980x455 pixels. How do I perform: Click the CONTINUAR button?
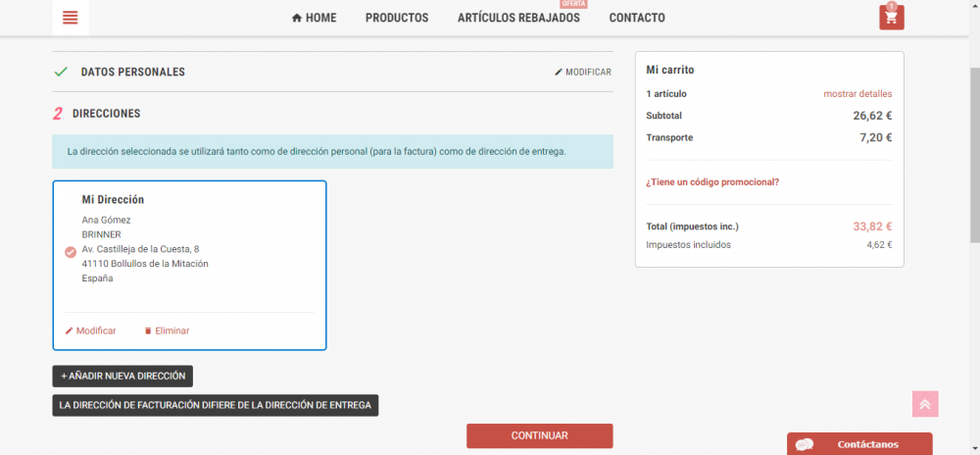539,435
